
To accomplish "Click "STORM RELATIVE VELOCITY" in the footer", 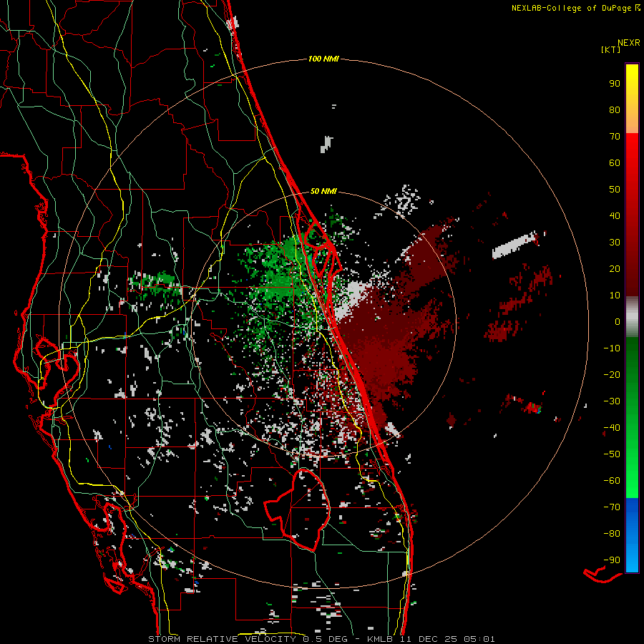I will 222,639.
